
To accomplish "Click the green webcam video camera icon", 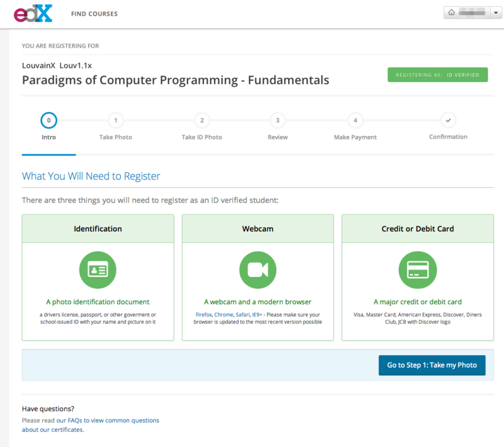I will coord(258,269).
